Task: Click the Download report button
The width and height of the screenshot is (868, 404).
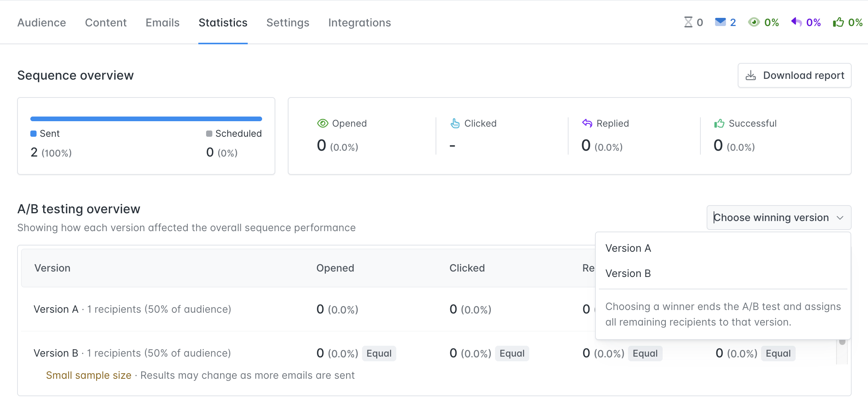Action: pyautogui.click(x=794, y=75)
